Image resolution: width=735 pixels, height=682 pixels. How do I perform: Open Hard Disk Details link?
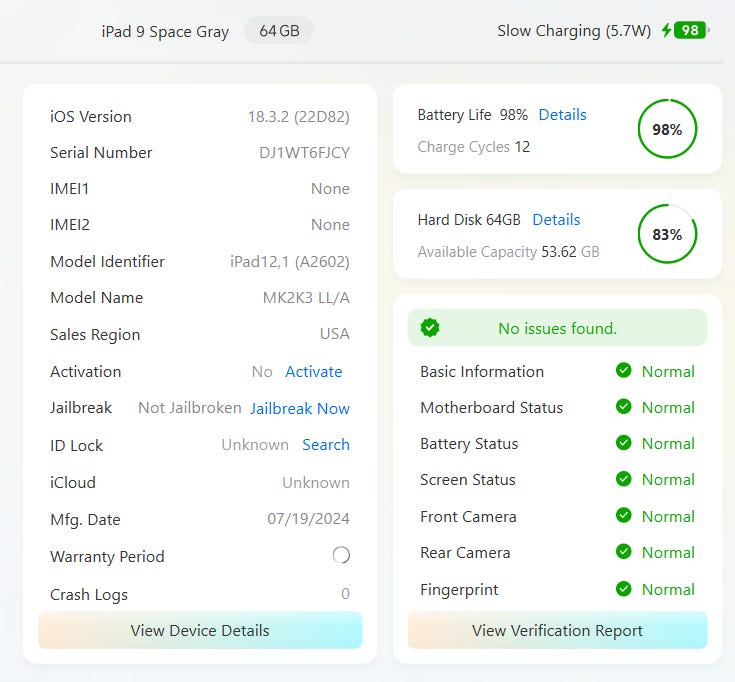pos(556,220)
